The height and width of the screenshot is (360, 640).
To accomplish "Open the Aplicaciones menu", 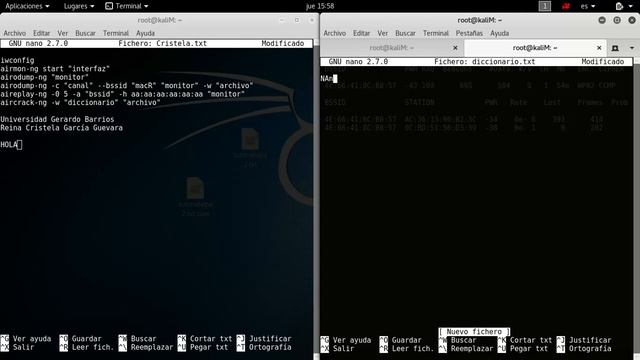I will (27, 6).
